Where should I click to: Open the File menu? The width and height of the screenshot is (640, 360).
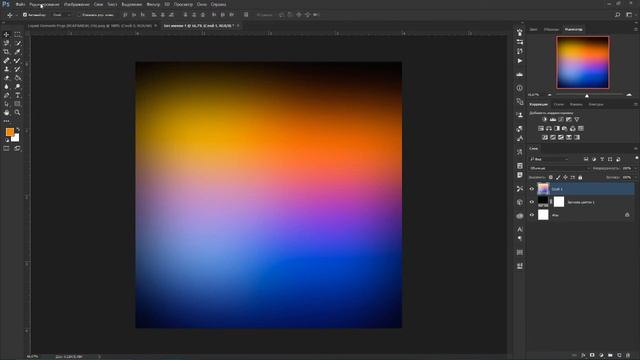click(x=20, y=4)
